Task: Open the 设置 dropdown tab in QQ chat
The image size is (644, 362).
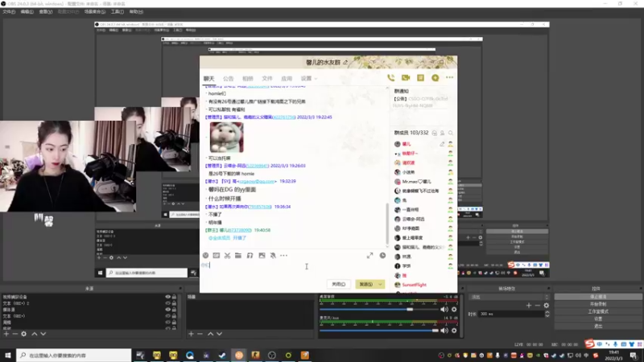Action: click(x=309, y=78)
